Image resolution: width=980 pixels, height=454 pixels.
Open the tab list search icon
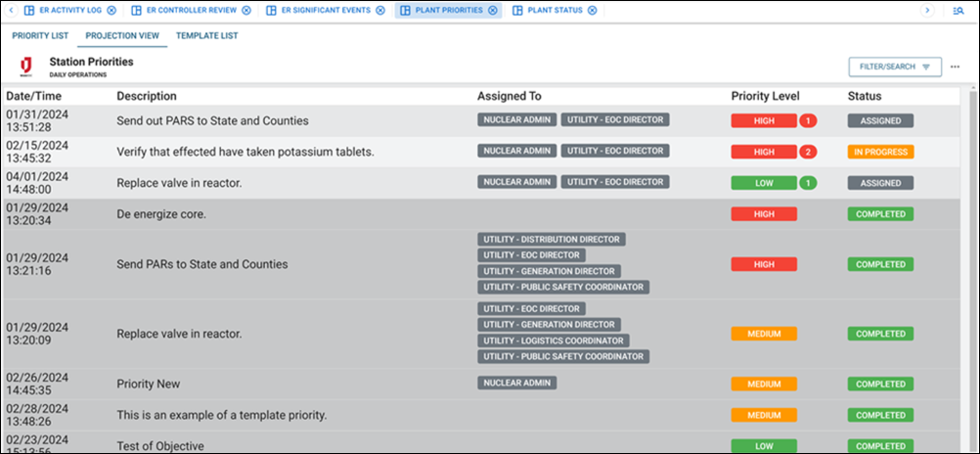click(958, 11)
